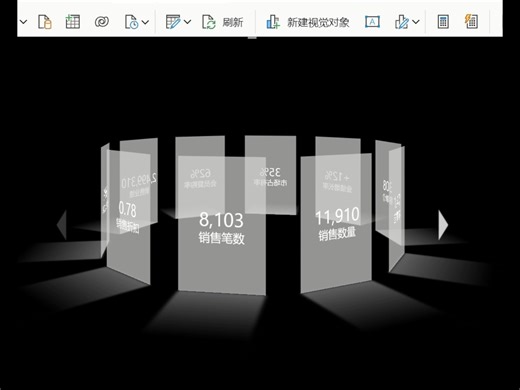Expand the more visuals dropdown arrow
This screenshot has height=390, width=520.
click(416, 22)
